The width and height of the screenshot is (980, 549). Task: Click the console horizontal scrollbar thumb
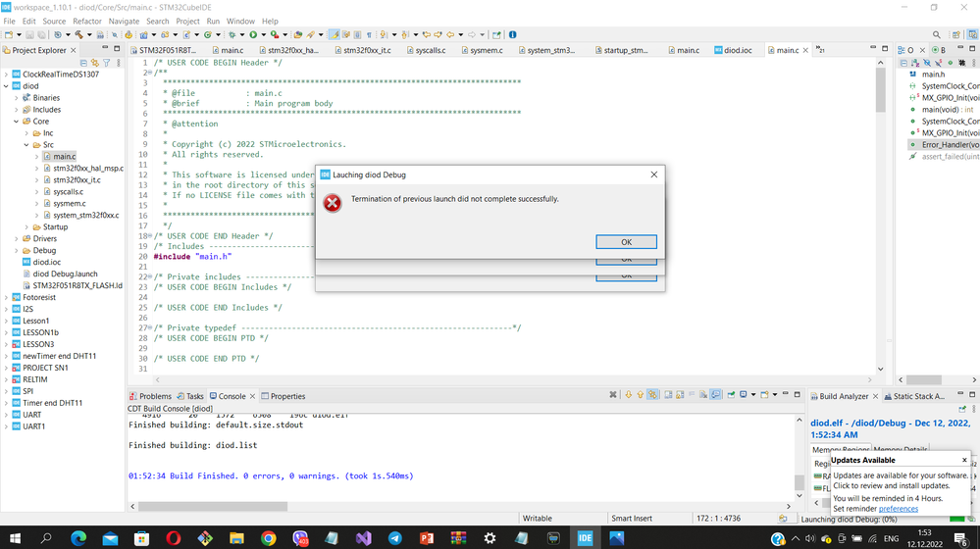213,507
